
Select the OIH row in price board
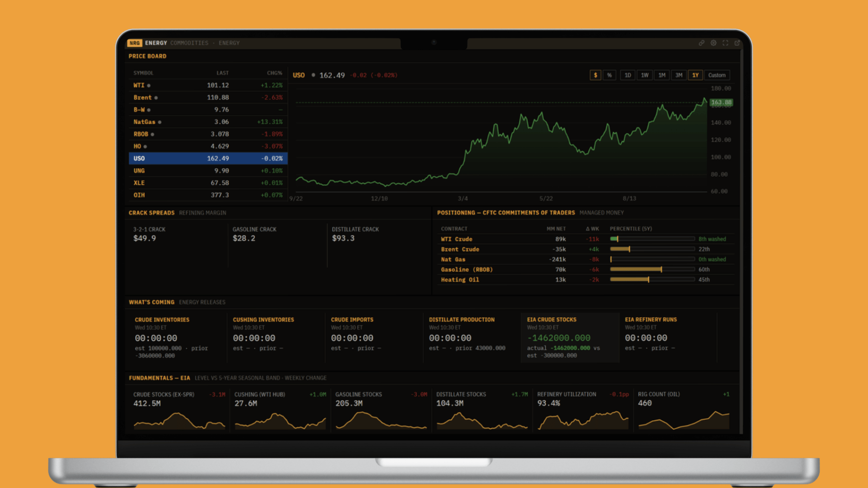click(x=208, y=195)
